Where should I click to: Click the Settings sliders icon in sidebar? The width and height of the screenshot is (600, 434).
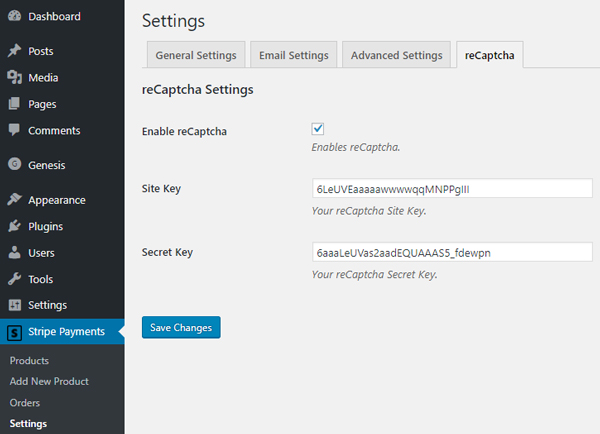15,305
